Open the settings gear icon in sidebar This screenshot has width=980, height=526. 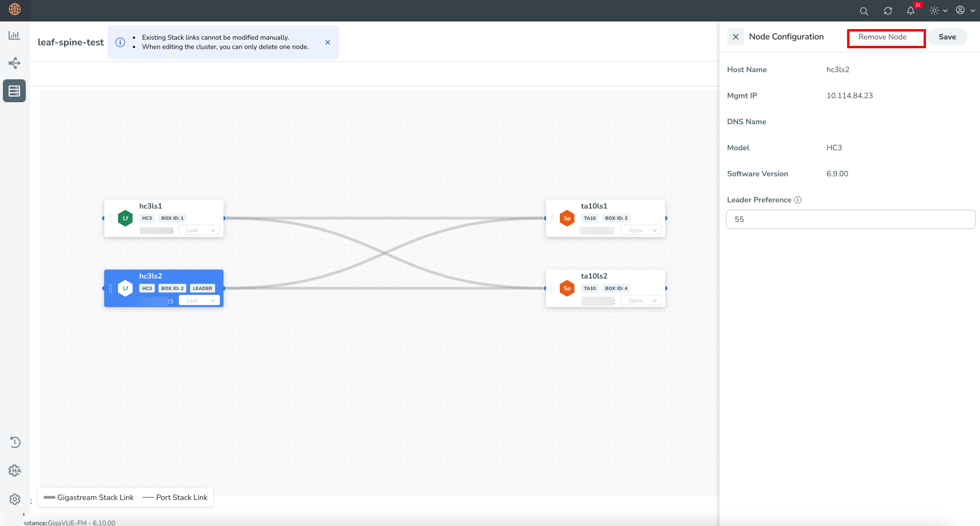coord(15,499)
